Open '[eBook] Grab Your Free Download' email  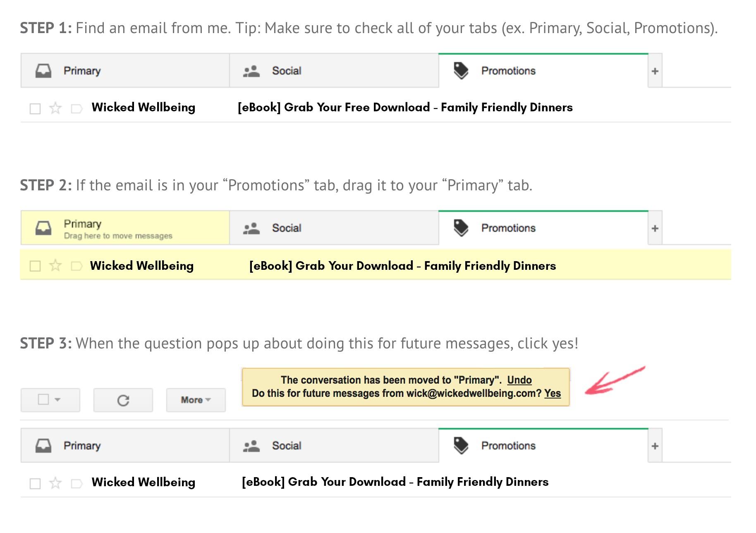(405, 108)
